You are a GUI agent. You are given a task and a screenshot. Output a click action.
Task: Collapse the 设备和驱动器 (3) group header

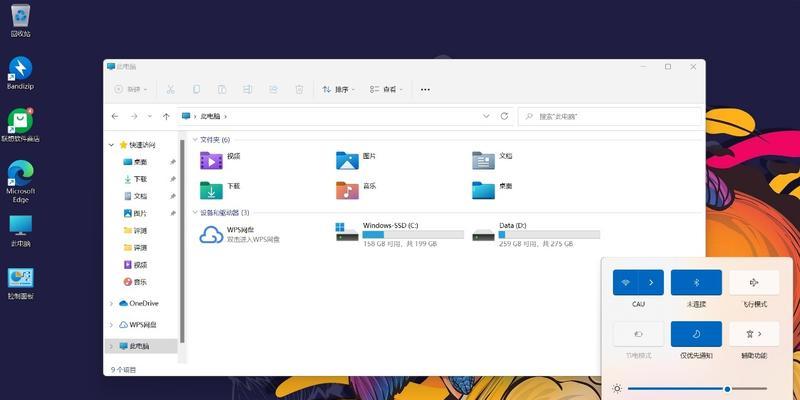(x=195, y=212)
